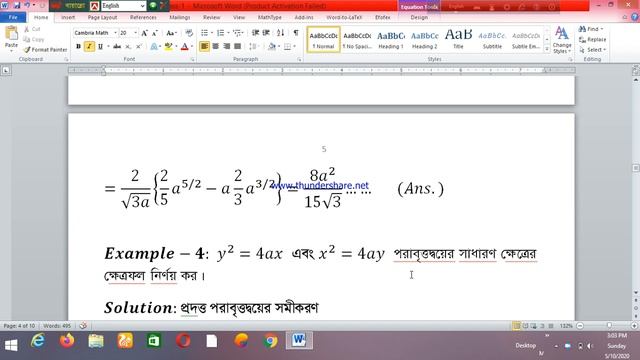Open the Change Case menu
Screen dimensions: 640x360
[171, 33]
